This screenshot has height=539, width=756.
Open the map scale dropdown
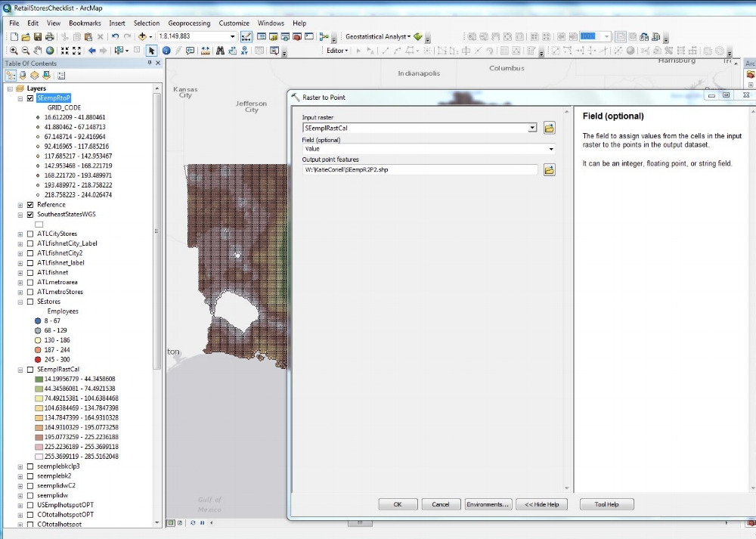click(x=232, y=36)
